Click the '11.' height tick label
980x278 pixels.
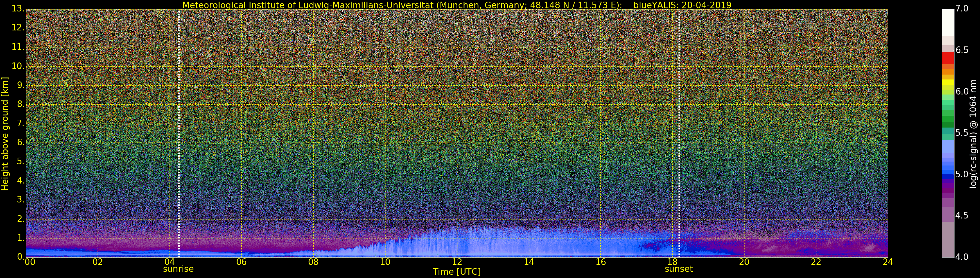coord(18,47)
